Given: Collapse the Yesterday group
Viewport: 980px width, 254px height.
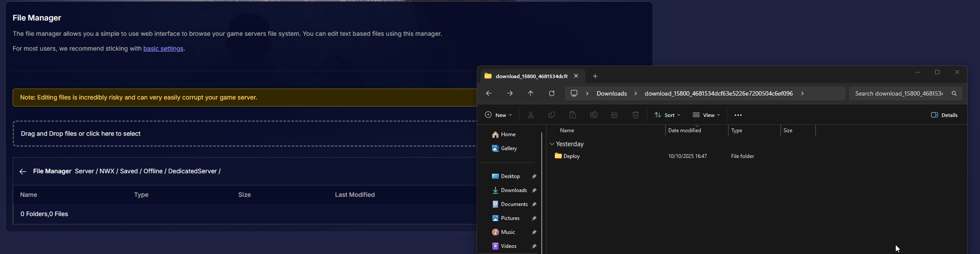Looking at the screenshot, I should click(552, 144).
